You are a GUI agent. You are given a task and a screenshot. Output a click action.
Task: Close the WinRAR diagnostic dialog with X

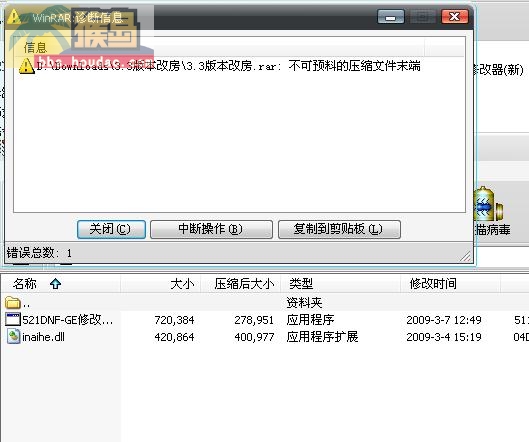455,17
